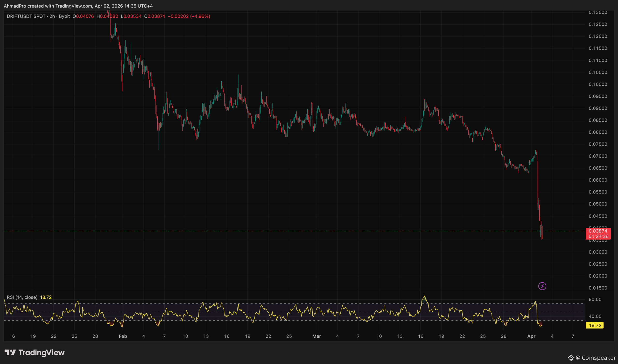Viewport: 618px width, 364px height.
Task: Click the TradingView wordmark text
Action: (x=42, y=352)
